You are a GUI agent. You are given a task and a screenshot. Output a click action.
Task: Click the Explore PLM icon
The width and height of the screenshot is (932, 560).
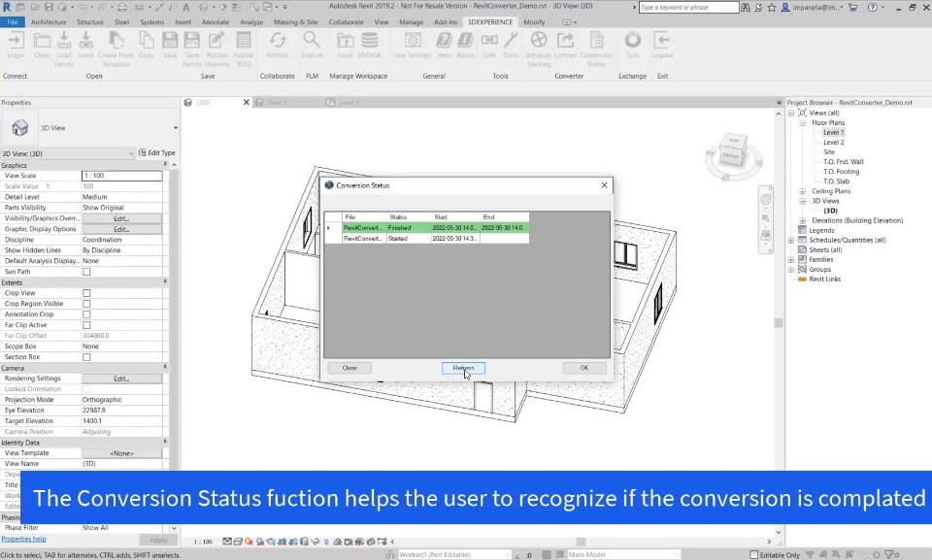point(312,46)
